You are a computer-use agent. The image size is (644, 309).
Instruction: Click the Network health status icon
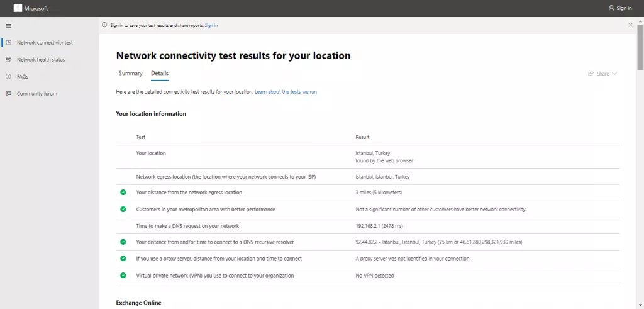point(9,60)
